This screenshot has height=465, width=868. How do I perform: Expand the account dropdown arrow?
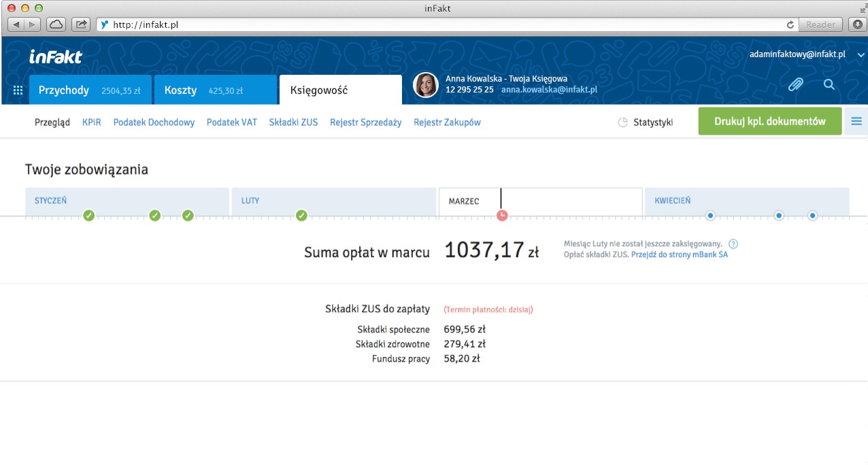pos(861,55)
